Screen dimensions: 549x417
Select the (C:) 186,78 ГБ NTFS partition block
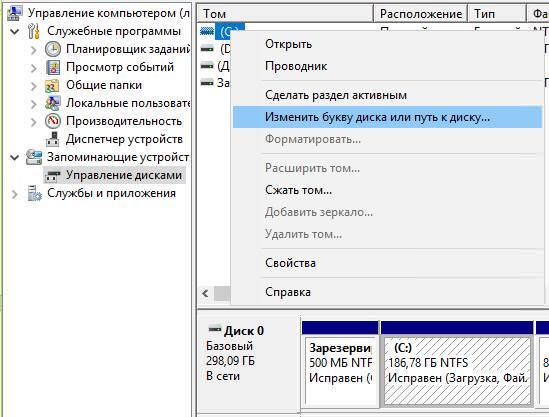(x=457, y=370)
